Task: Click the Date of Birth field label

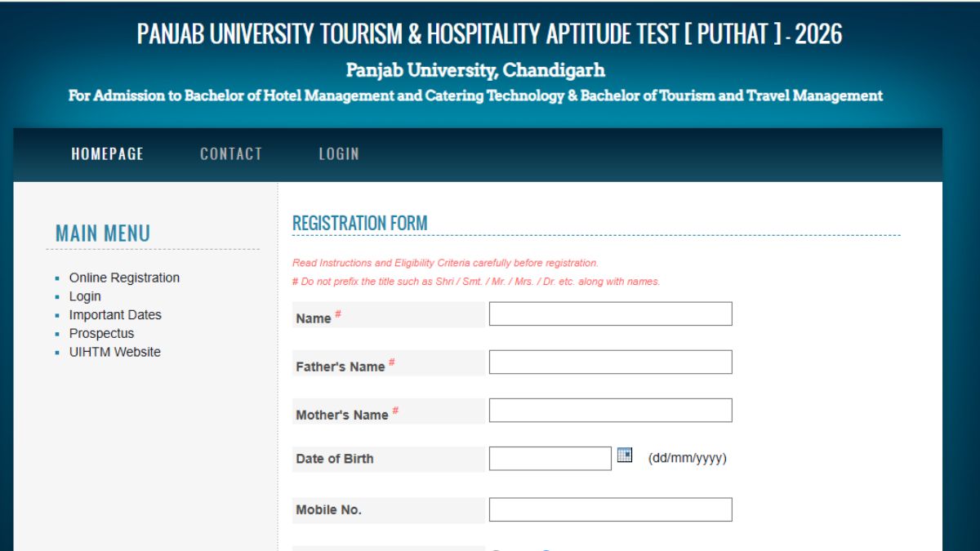Action: pyautogui.click(x=335, y=459)
